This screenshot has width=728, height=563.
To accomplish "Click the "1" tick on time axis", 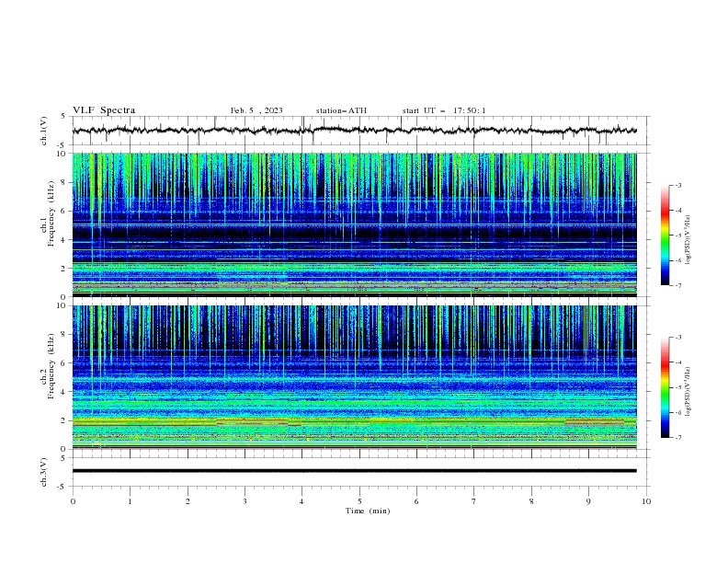I will 130,501.
